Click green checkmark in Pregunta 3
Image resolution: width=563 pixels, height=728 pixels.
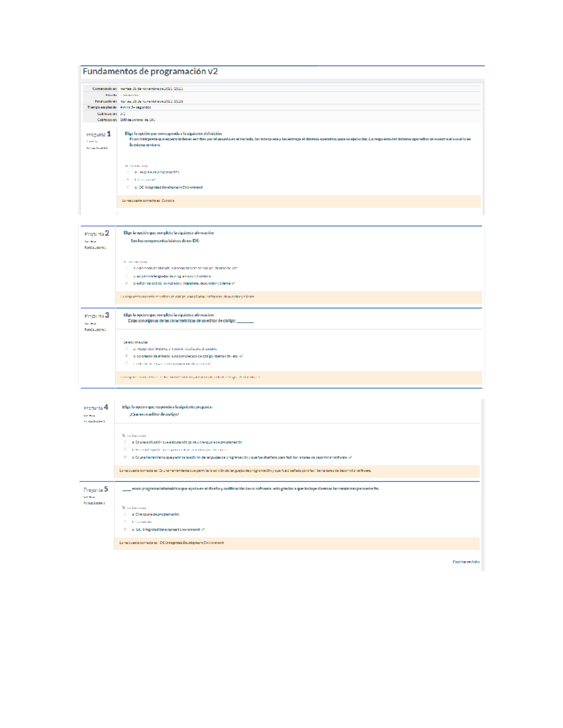click(x=241, y=356)
